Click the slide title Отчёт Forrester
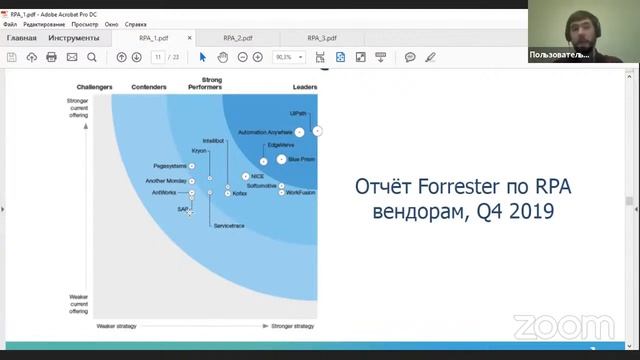The image size is (640, 360). tap(463, 199)
